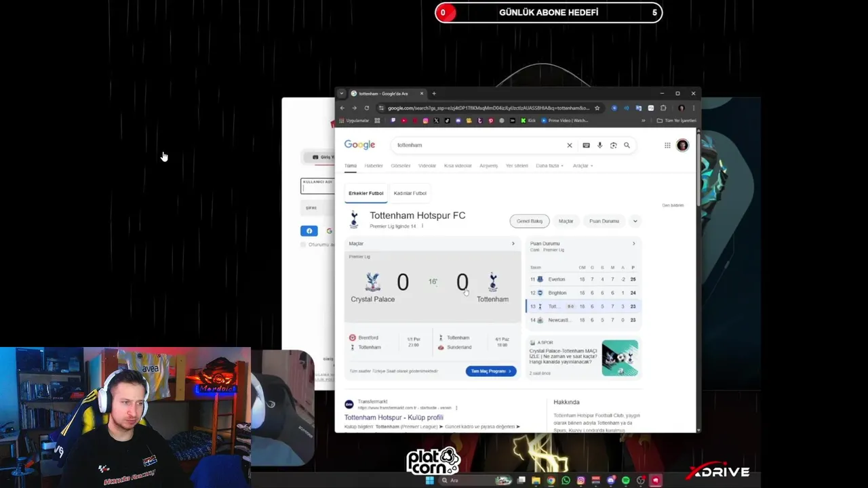The height and width of the screenshot is (488, 868).
Task: Open the Crystal Palace vs Tottenham live score
Action: (x=433, y=286)
